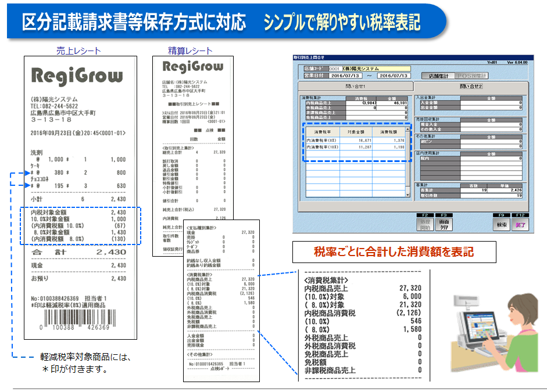
Task: Switch to the 問い合せ2 tab
Action: point(471,86)
